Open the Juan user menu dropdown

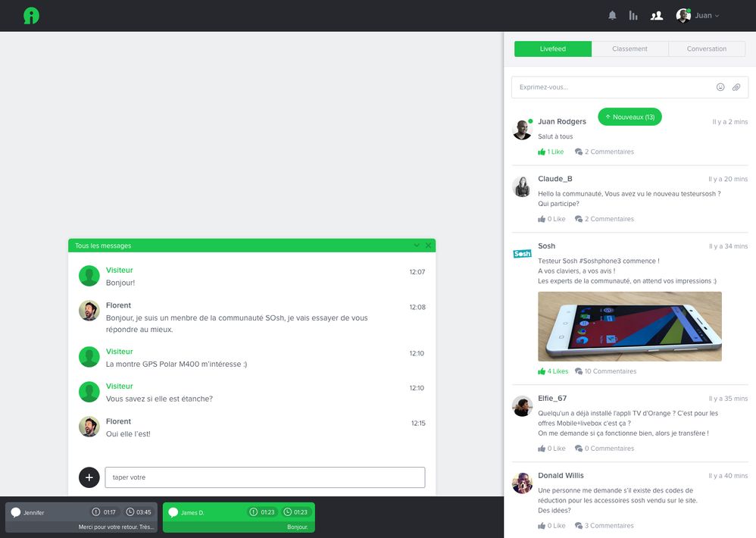pos(698,15)
